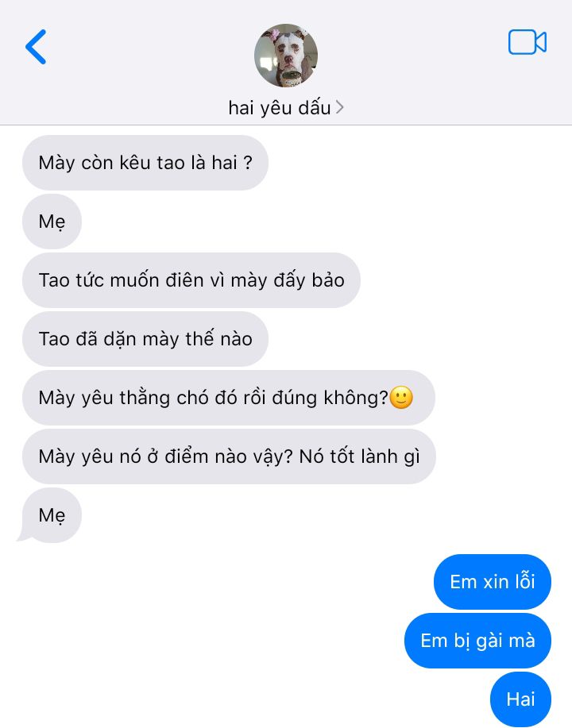The width and height of the screenshot is (572, 728).
Task: Tap sent message 'Em xin lỗi'
Action: tap(493, 582)
